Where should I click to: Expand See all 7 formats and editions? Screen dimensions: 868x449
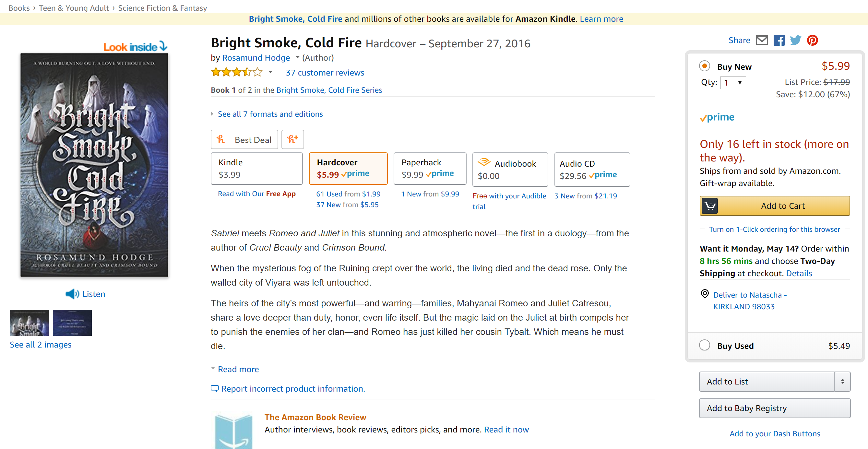[x=270, y=114]
